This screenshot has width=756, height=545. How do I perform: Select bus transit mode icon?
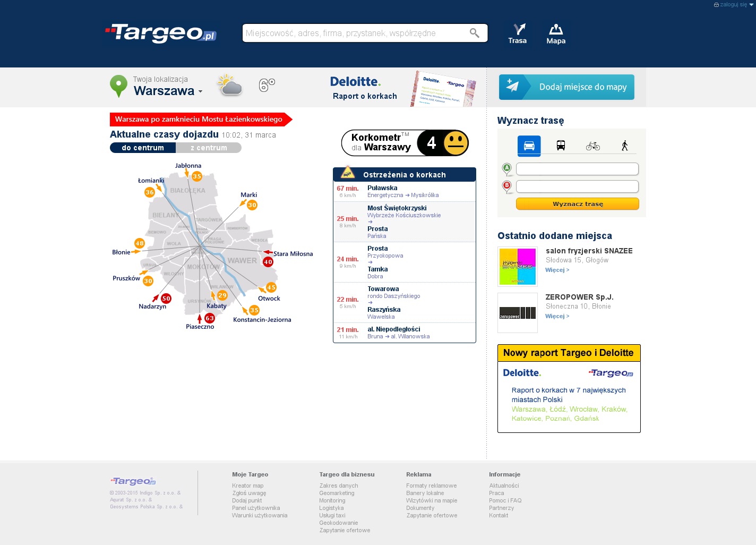pyautogui.click(x=561, y=146)
